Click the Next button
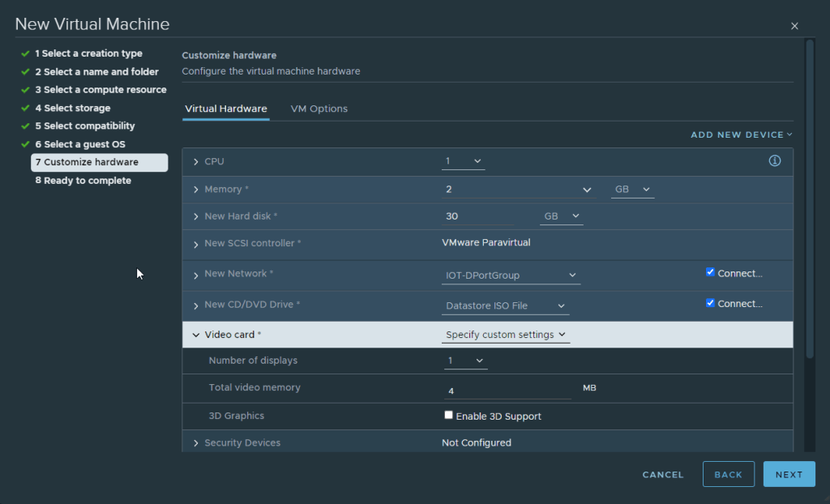This screenshot has width=830, height=504. point(789,475)
